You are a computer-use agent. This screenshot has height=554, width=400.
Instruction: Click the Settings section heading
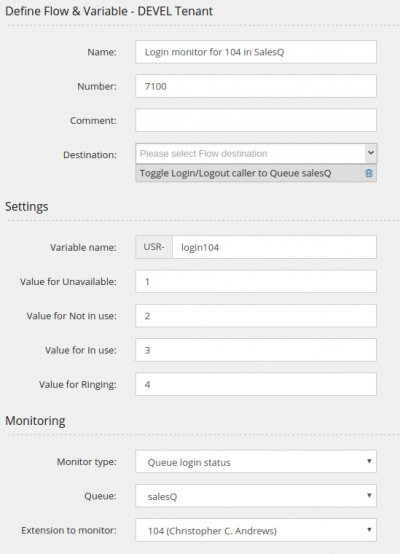(x=27, y=206)
